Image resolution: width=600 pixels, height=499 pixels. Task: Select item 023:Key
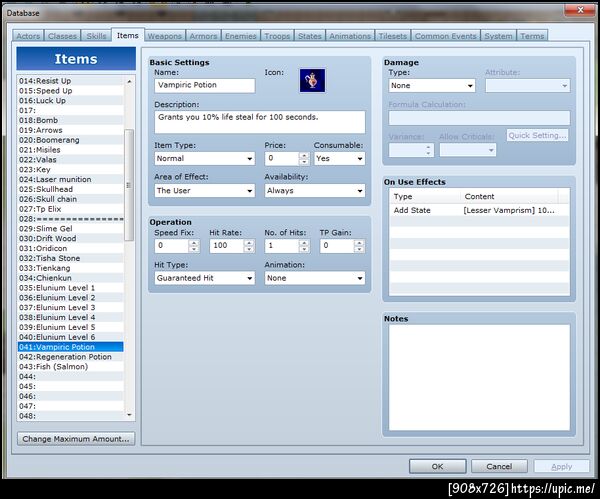point(71,170)
